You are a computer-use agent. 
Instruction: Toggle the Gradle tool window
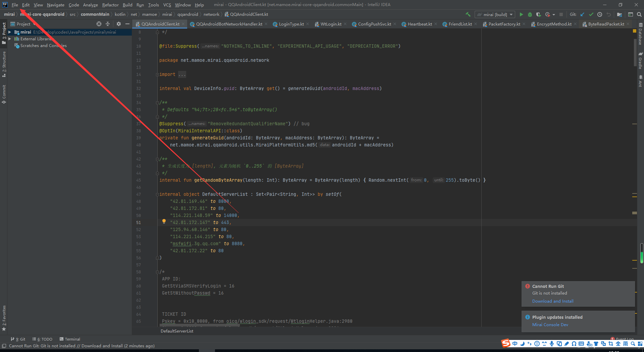point(640,61)
